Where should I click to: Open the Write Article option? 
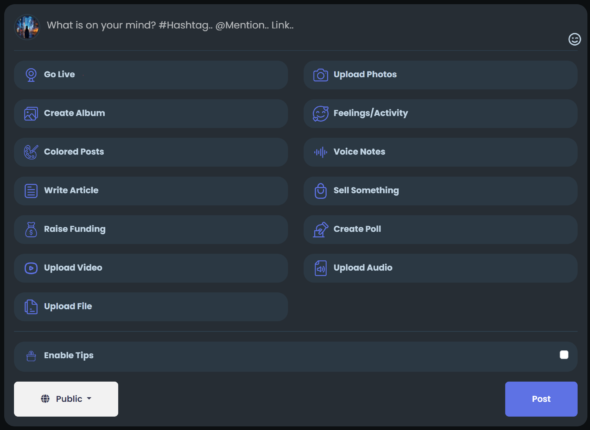(151, 191)
